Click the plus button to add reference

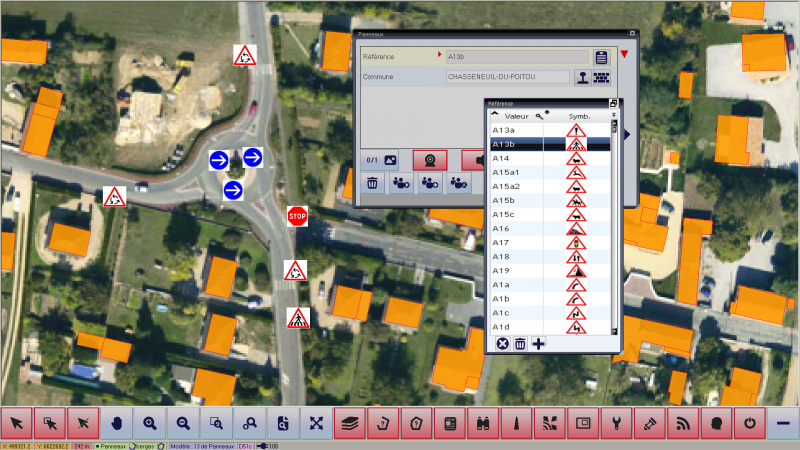(539, 344)
